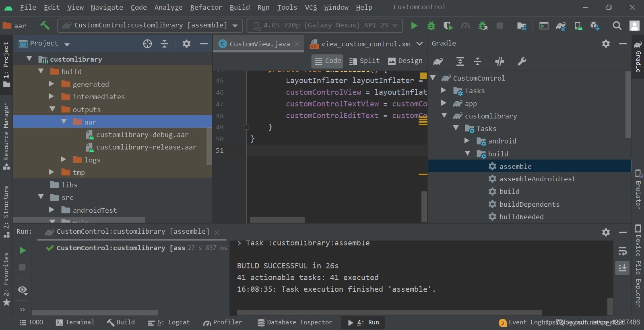Open the Build tool window

coord(121,322)
